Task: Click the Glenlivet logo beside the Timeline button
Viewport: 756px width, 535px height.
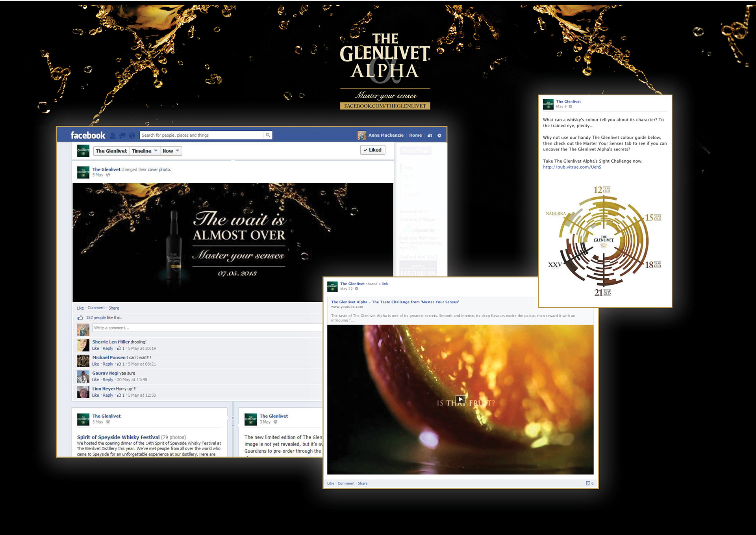Action: tap(83, 150)
